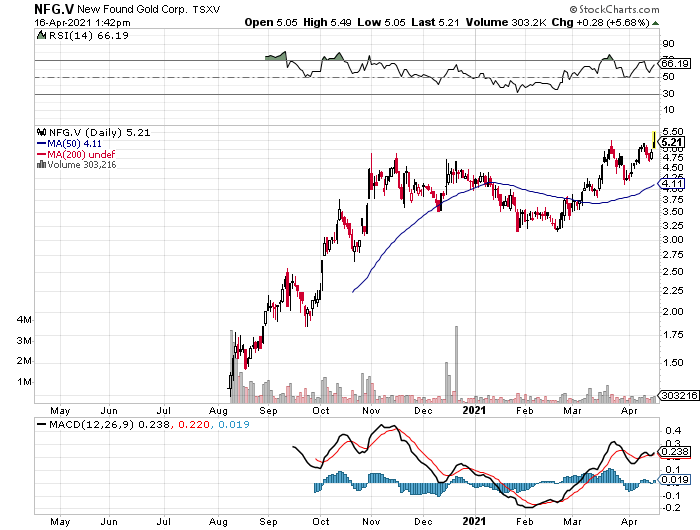Click the 5.21 last price tag

tap(672, 142)
